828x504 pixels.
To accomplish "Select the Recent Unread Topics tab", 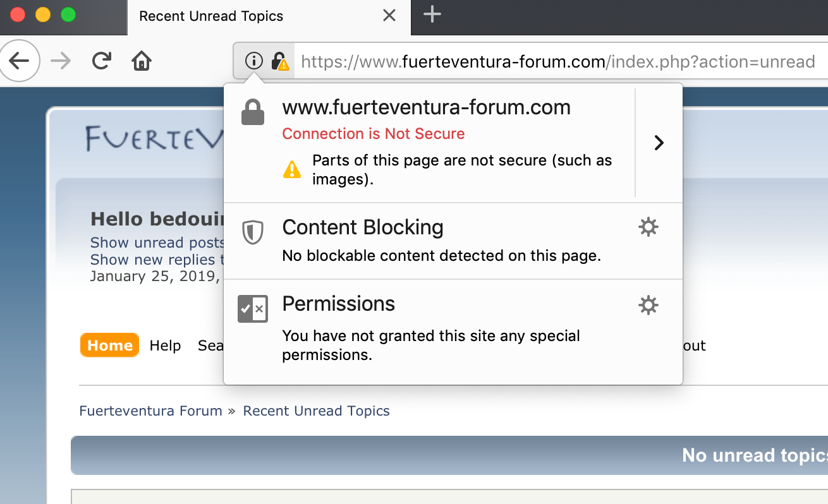I will [211, 16].
